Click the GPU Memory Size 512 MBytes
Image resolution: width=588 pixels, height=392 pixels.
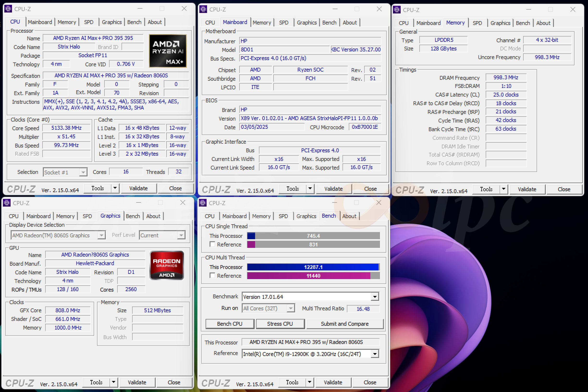158,310
